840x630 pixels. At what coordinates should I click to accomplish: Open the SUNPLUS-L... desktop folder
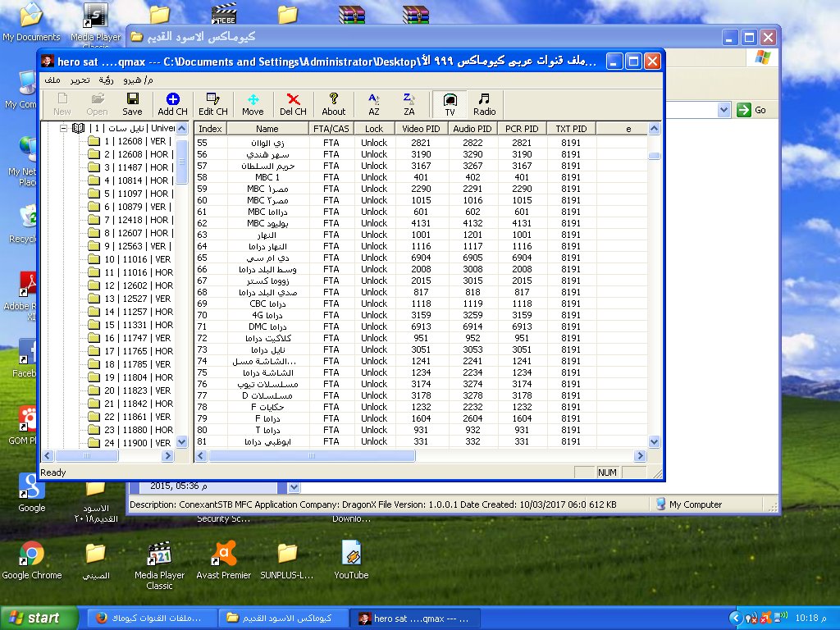coord(287,561)
